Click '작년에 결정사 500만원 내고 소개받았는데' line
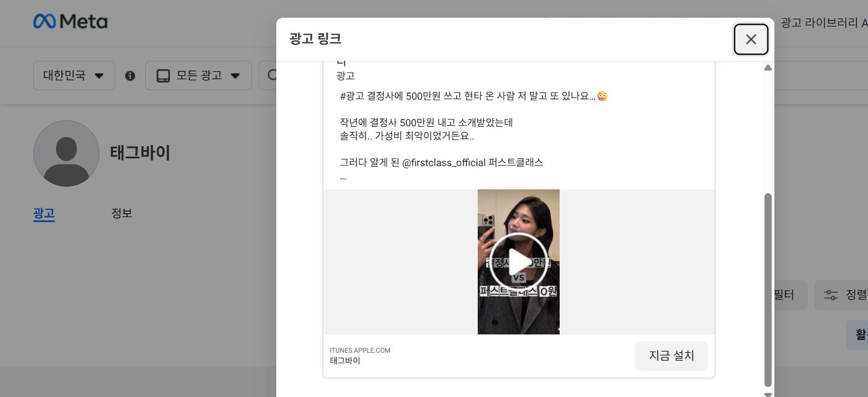 coord(426,122)
